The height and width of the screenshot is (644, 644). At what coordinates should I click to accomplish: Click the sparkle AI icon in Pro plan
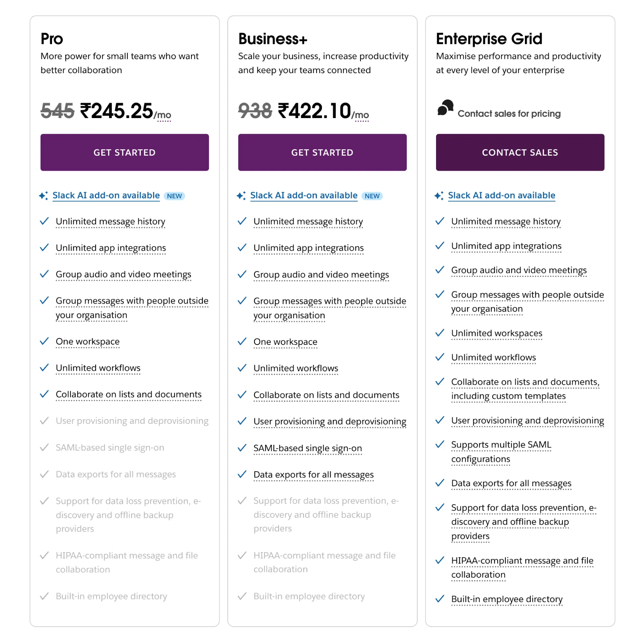(43, 196)
